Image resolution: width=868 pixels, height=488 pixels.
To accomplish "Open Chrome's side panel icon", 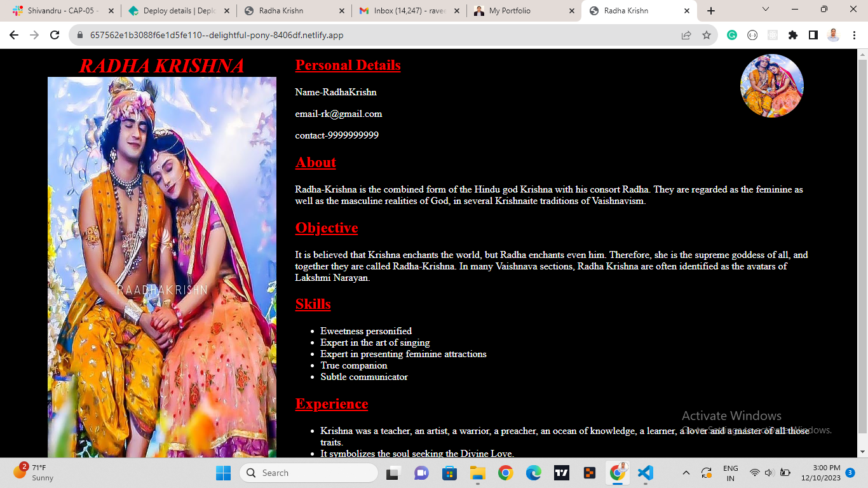I will [813, 35].
